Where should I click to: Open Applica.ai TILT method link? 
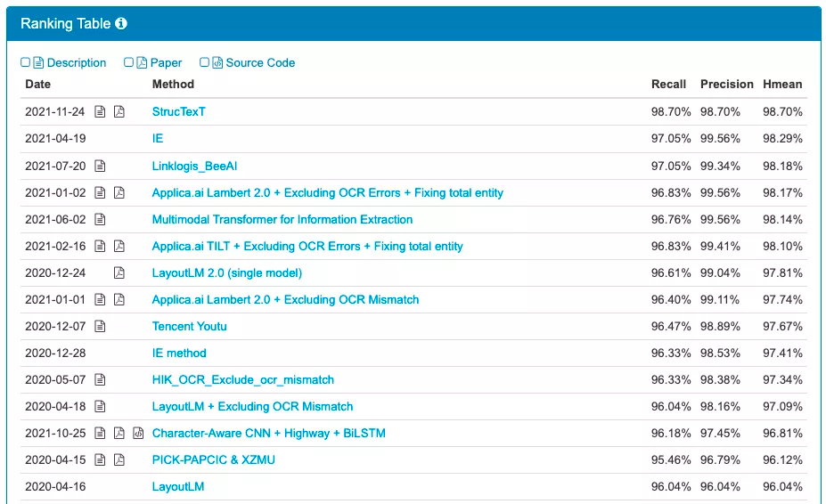(x=307, y=246)
